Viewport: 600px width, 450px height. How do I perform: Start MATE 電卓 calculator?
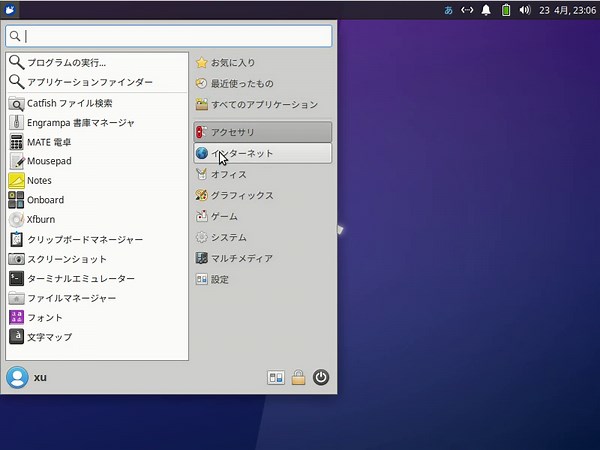(97, 142)
